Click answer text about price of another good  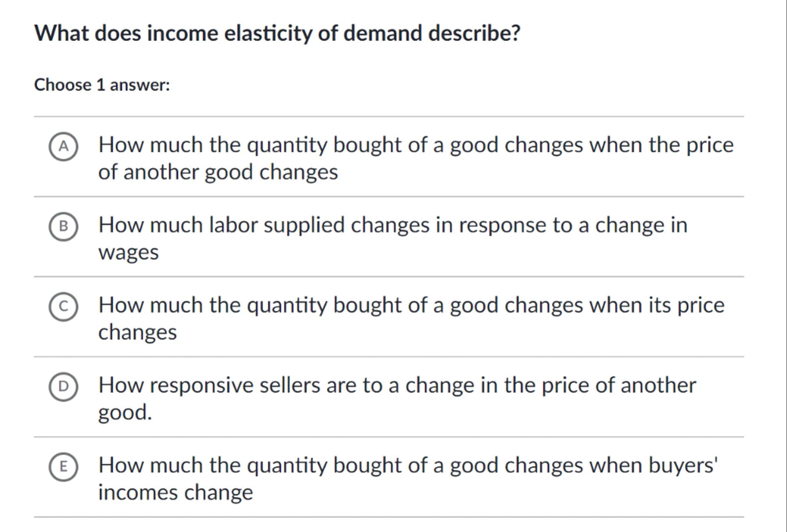point(416,145)
